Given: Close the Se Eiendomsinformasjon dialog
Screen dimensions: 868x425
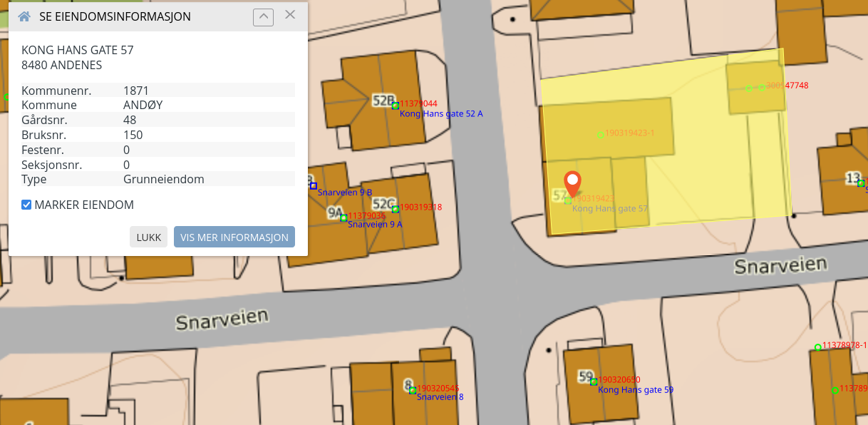Looking at the screenshot, I should point(290,15).
